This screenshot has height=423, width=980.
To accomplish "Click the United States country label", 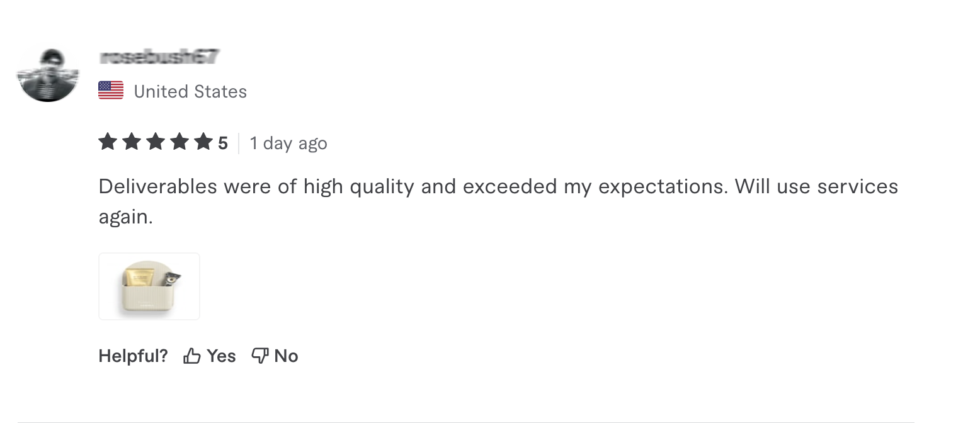I will click(190, 92).
